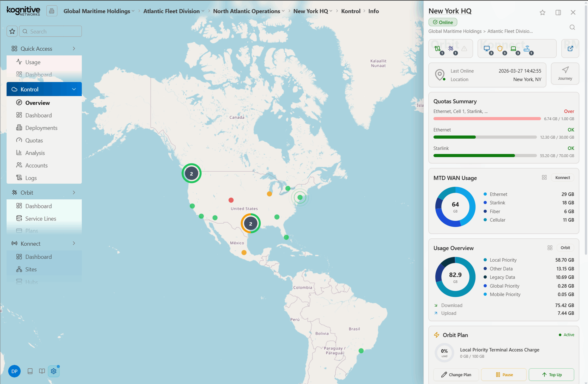The width and height of the screenshot is (588, 384).
Task: Click the satellite icon next to the warning triangle
Action: pyautogui.click(x=451, y=48)
